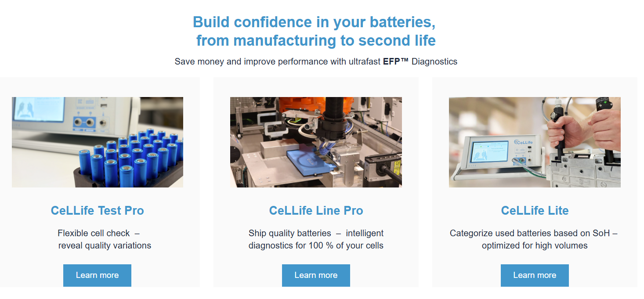Click "Learn more" under CeLLife Lite
Screen dimensions: 644x299
[x=535, y=275]
